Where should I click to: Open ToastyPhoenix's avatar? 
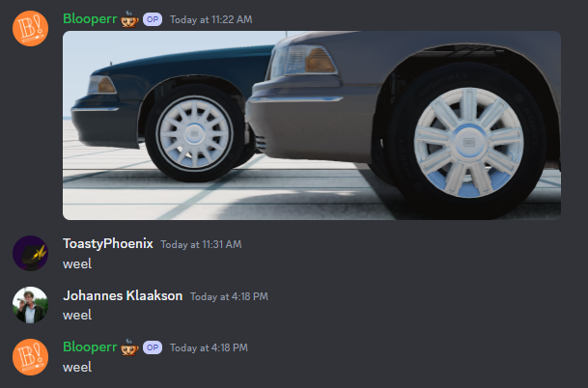tap(30, 254)
